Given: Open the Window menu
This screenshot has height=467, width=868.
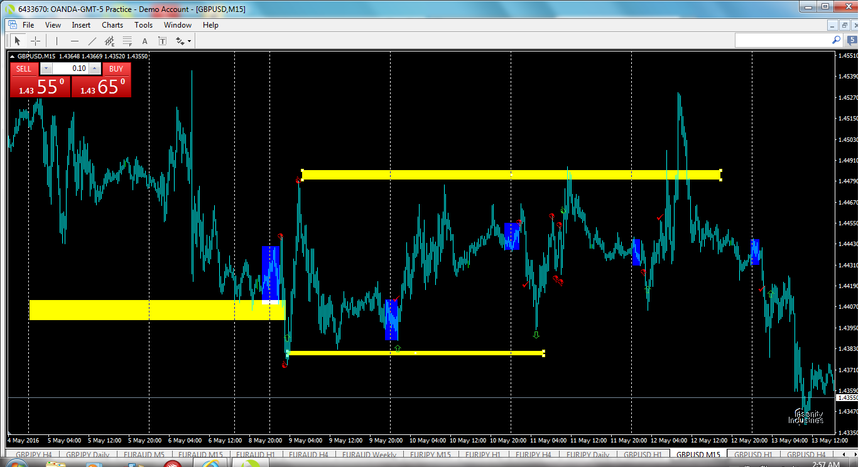Looking at the screenshot, I should 178,25.
